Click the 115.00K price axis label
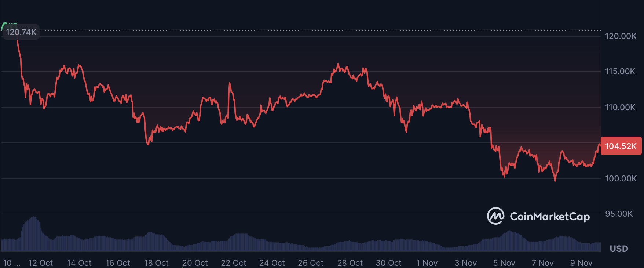Viewport: 644px width, 268px height. tap(620, 71)
